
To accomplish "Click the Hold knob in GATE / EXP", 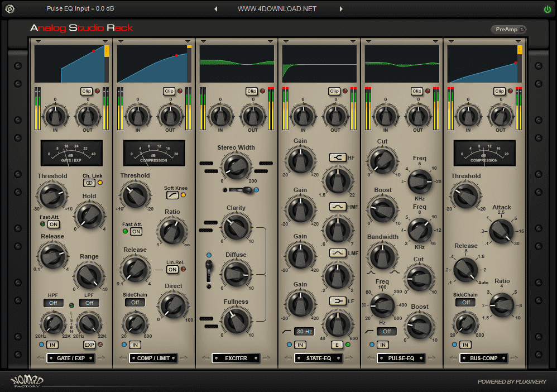I will tap(89, 216).
